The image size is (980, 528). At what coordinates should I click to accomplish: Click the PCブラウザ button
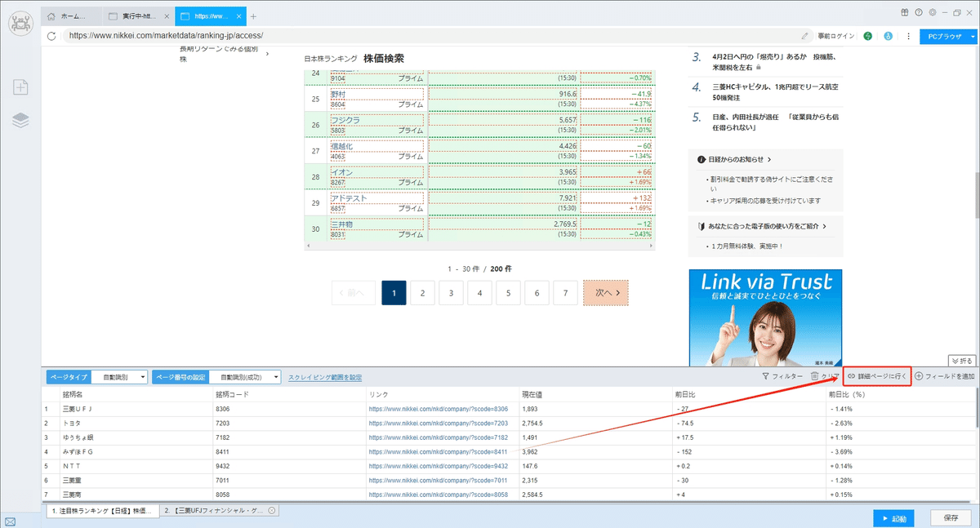[x=943, y=36]
